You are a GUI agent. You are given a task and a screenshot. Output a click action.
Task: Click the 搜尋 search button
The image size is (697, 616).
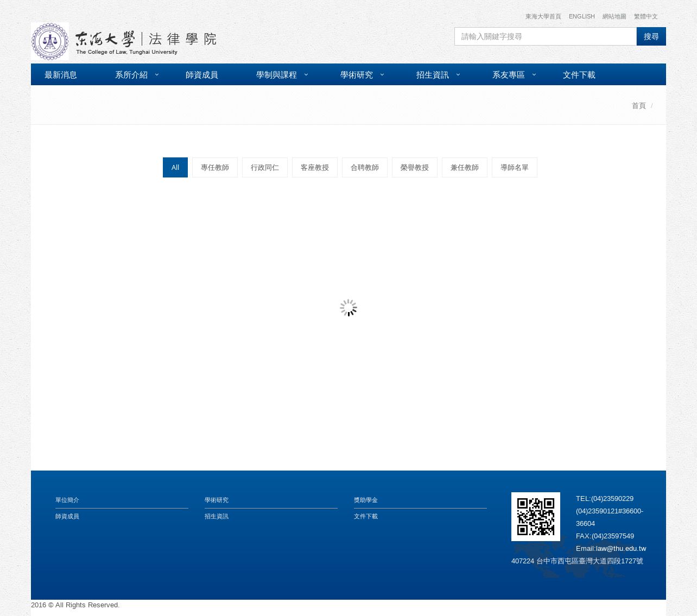pyautogui.click(x=651, y=36)
